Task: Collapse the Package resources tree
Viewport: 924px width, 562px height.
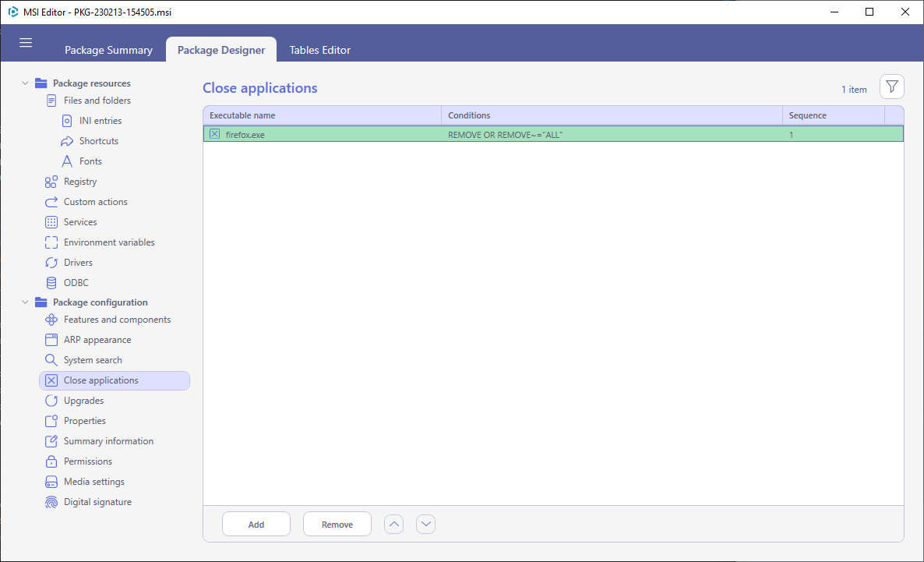Action: [25, 83]
